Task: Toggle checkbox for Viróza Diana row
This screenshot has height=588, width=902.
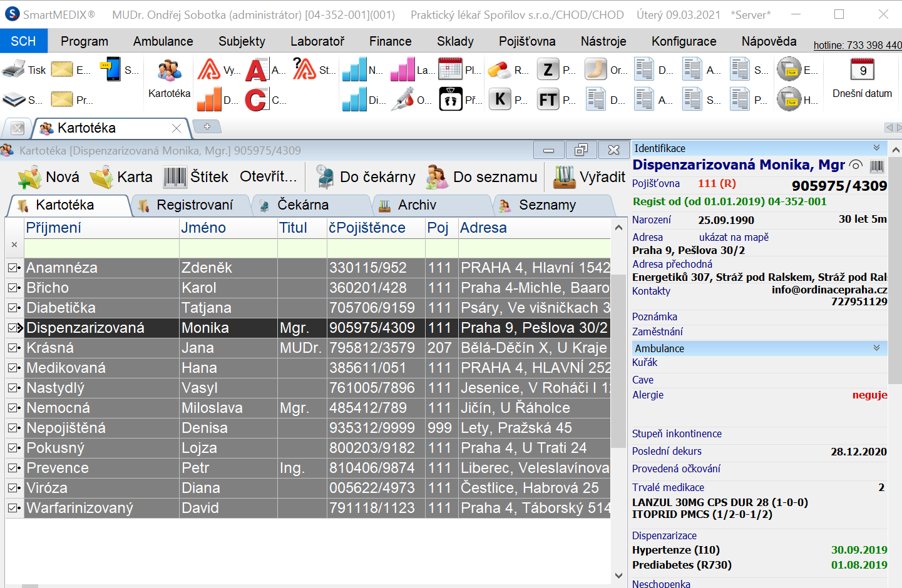Action: pos(13,488)
